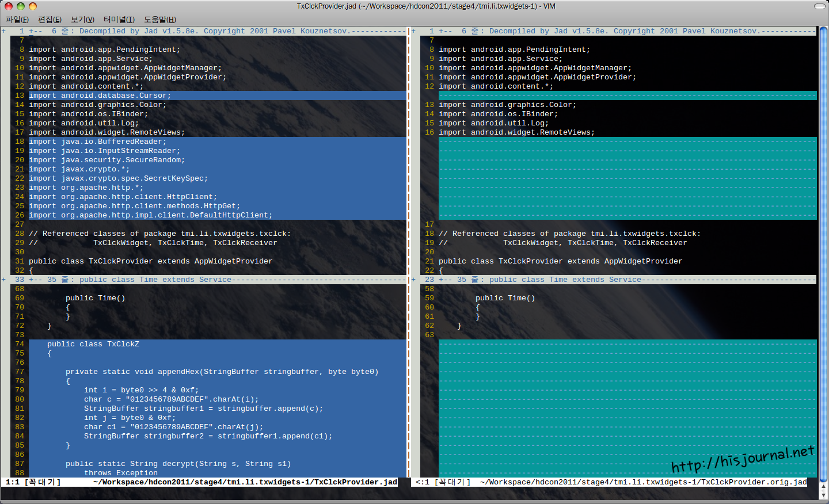Open the 도움말(H) menu
Screen dimensions: 829x504
click(160, 20)
